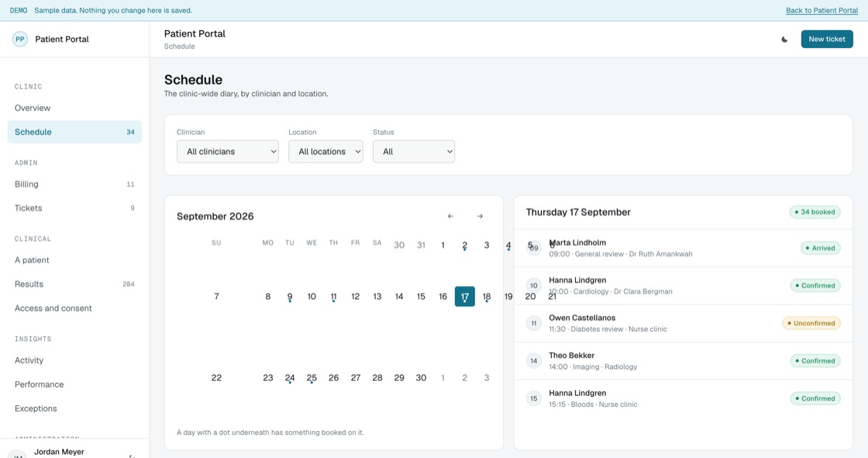The width and height of the screenshot is (868, 458).
Task: Select September 7 in the calendar
Action: pos(216,296)
